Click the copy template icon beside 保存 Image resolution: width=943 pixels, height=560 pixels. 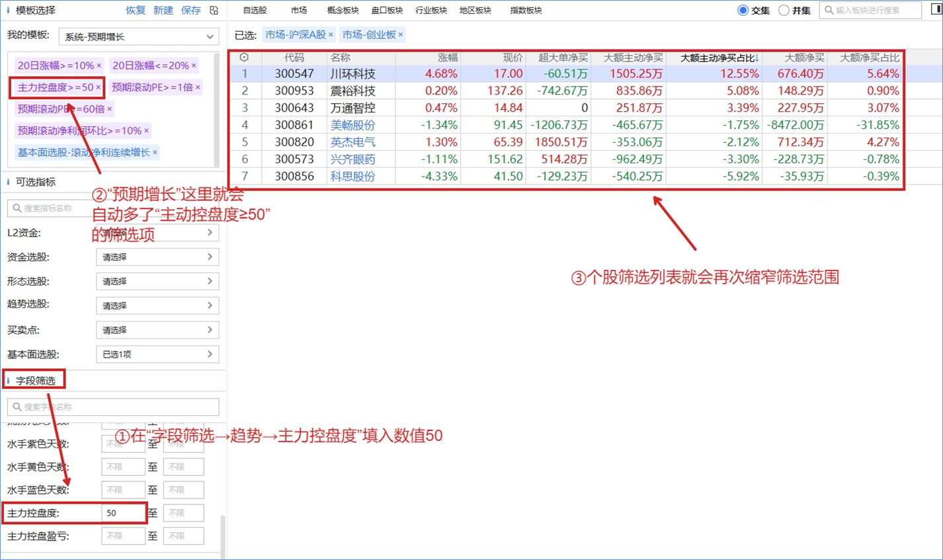214,10
